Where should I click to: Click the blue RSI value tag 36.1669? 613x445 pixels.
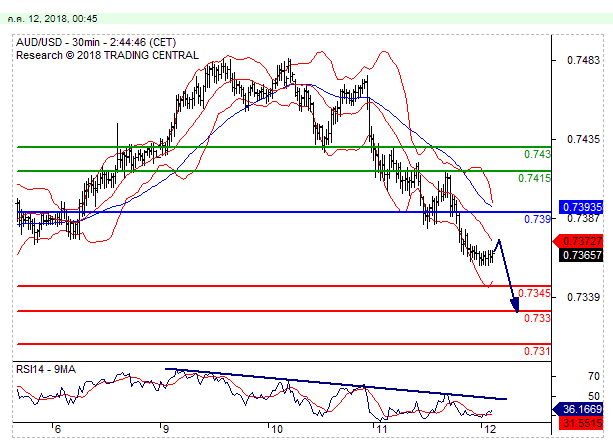click(578, 409)
